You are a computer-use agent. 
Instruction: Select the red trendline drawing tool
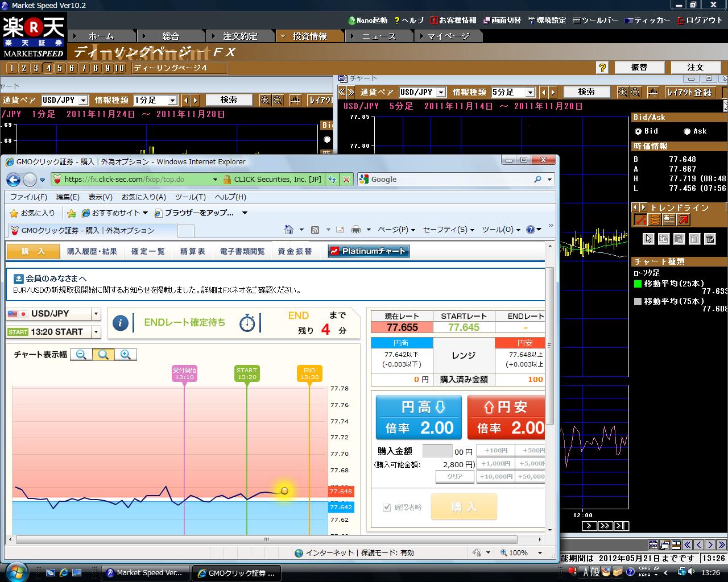click(x=640, y=219)
